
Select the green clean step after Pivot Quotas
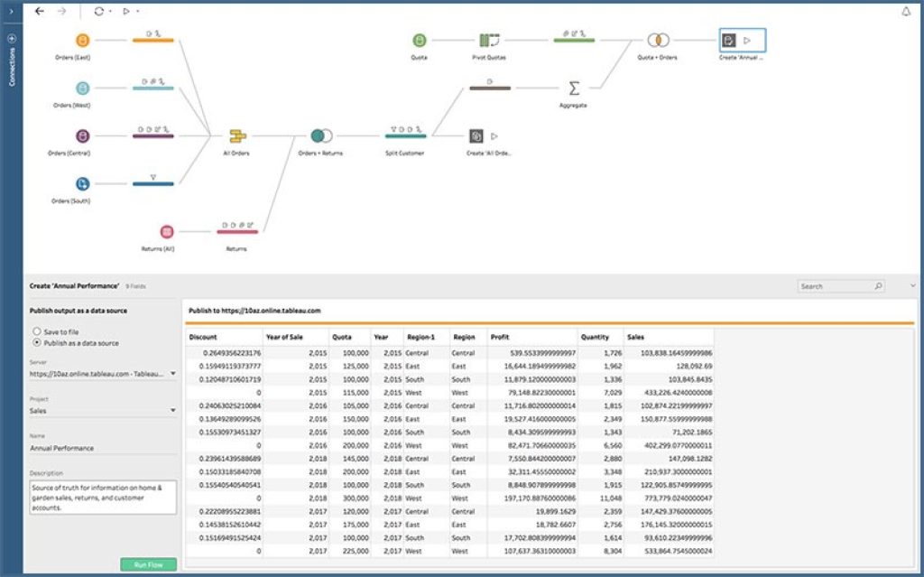click(574, 40)
